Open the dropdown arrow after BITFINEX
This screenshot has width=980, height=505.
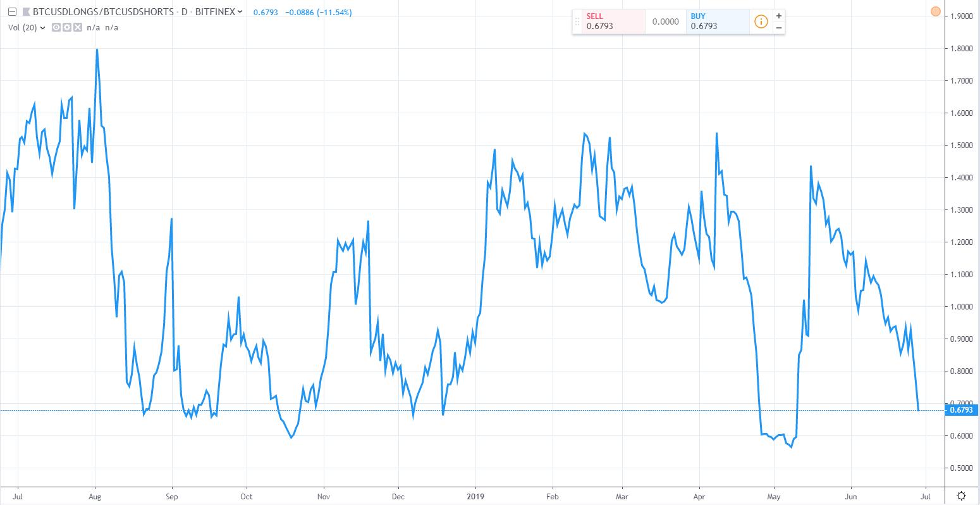(x=240, y=13)
